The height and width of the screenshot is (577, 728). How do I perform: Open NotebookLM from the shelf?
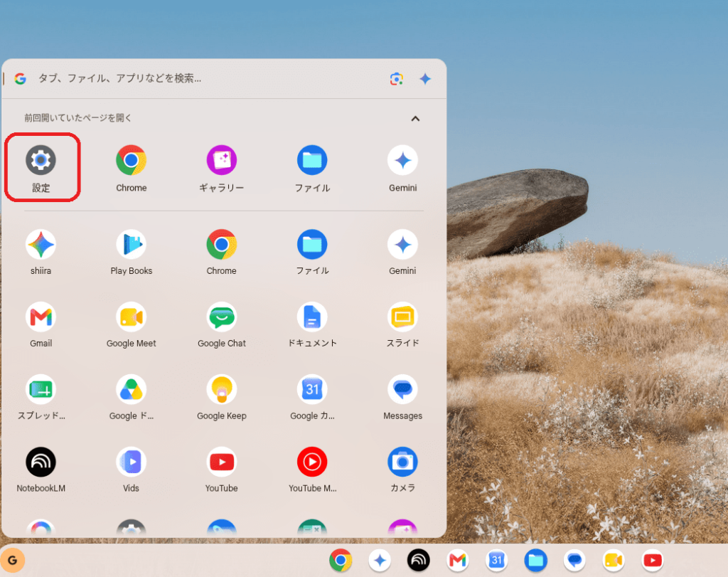(419, 560)
